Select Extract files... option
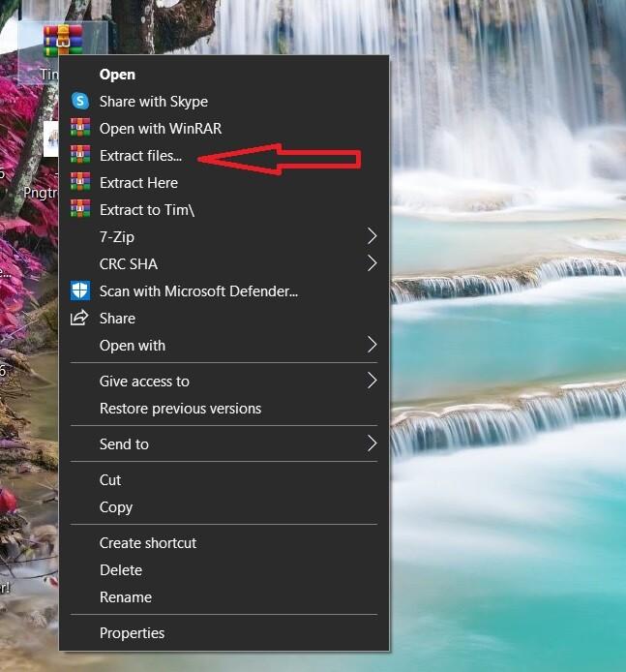 tap(224, 156)
